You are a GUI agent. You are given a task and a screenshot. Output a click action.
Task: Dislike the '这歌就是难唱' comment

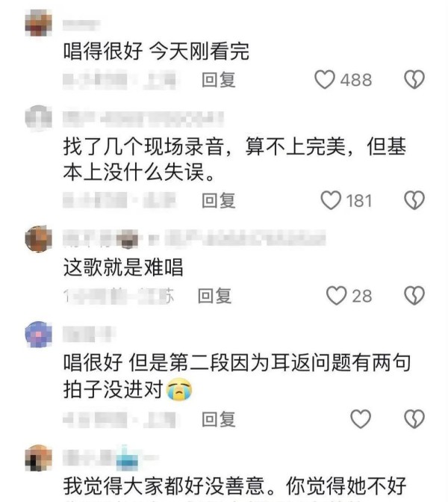pyautogui.click(x=414, y=296)
